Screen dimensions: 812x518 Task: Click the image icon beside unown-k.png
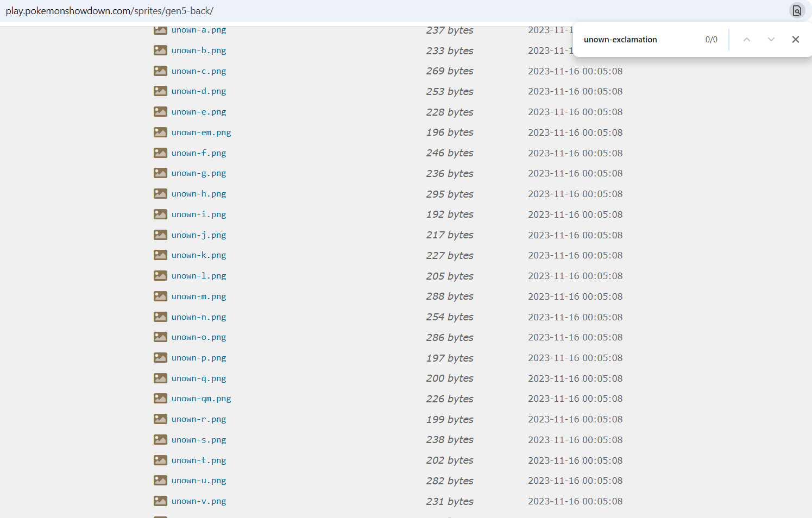click(x=160, y=255)
